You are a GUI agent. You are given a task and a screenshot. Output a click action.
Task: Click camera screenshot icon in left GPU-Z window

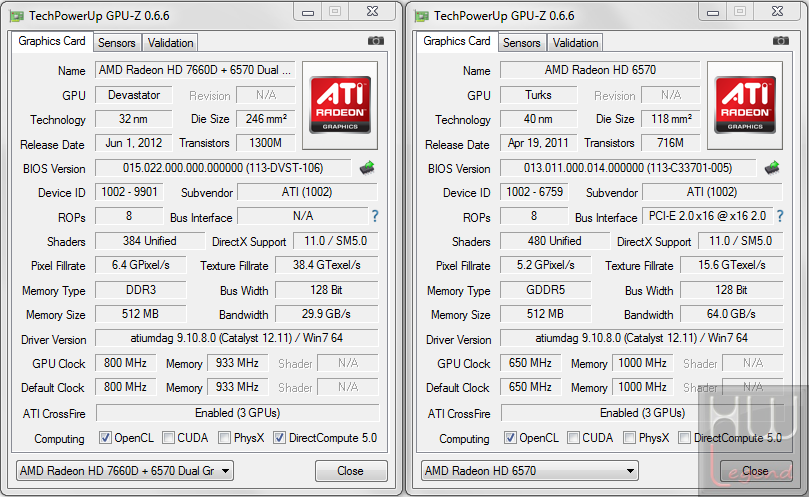[376, 41]
